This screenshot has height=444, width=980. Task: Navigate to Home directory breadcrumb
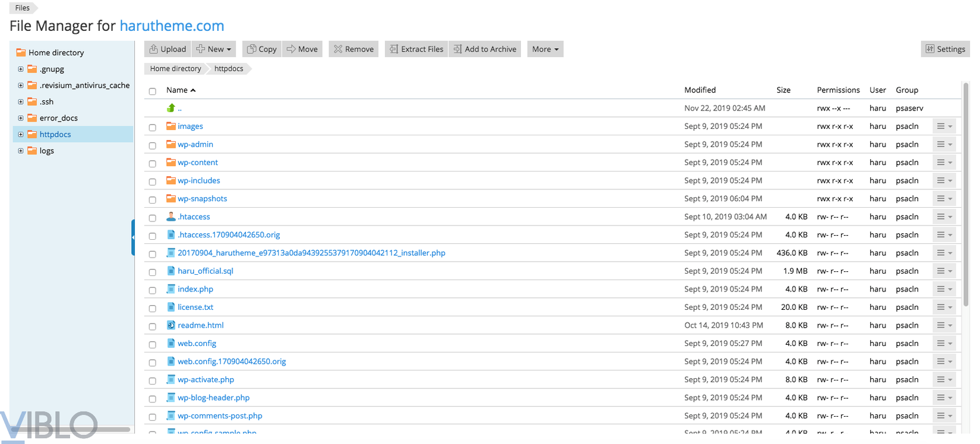(x=175, y=69)
